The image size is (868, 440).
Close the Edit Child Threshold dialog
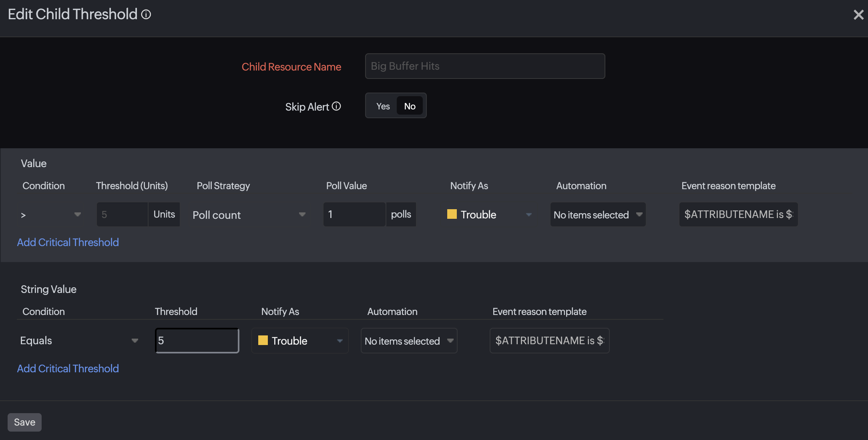click(x=858, y=15)
